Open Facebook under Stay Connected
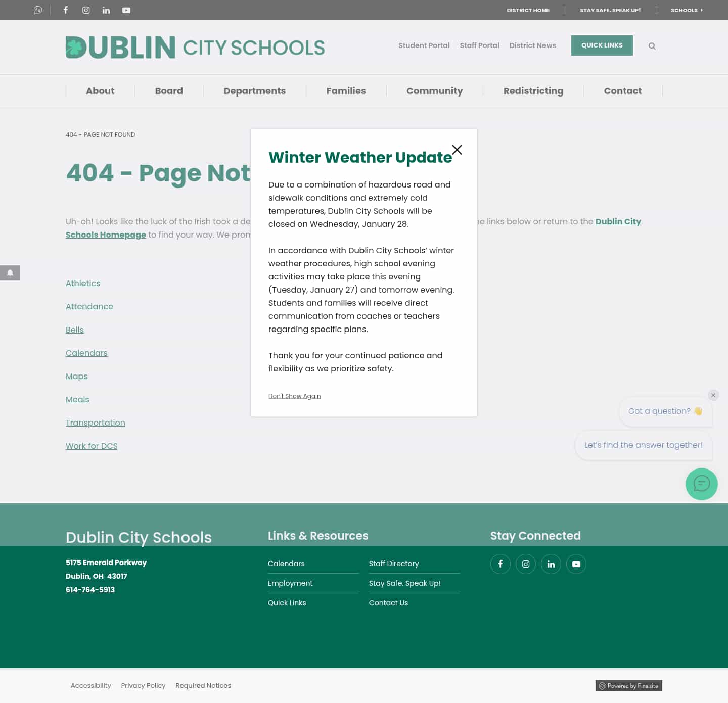This screenshot has width=728, height=703. (x=500, y=564)
